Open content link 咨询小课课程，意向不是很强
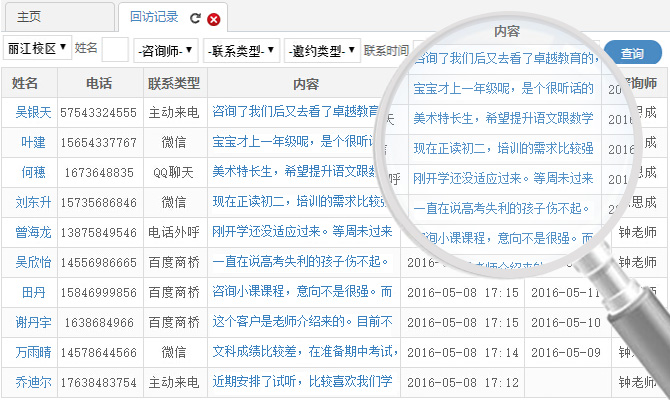 coord(302,291)
